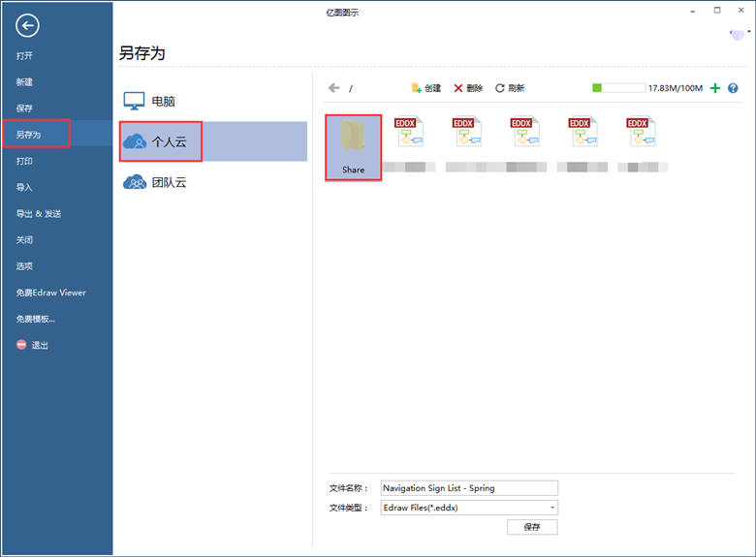Screen dimensions: 756x557
Task: Select 团队云 team cloud location
Action: click(168, 181)
